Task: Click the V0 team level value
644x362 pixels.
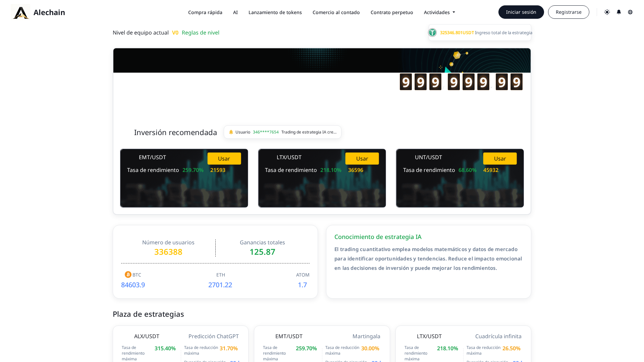Action: 175,33
